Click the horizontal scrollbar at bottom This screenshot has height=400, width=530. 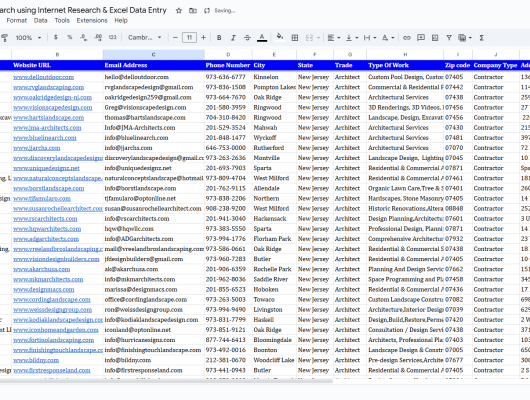(x=166, y=381)
